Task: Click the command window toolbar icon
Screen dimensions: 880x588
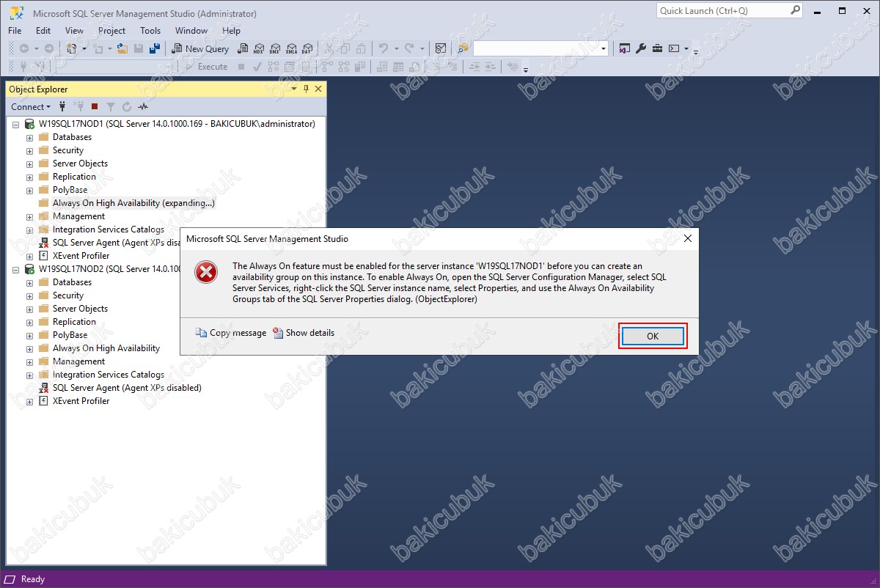Action: (x=674, y=48)
